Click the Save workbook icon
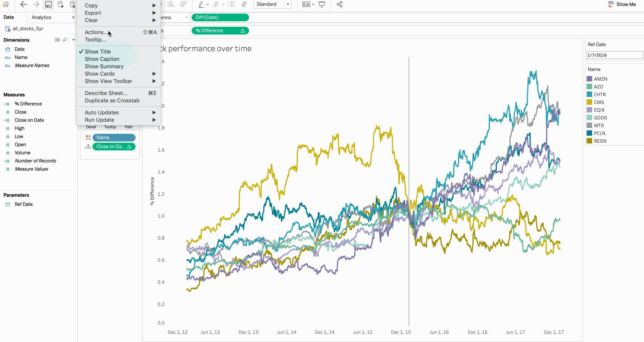The height and width of the screenshot is (342, 644). [x=48, y=5]
